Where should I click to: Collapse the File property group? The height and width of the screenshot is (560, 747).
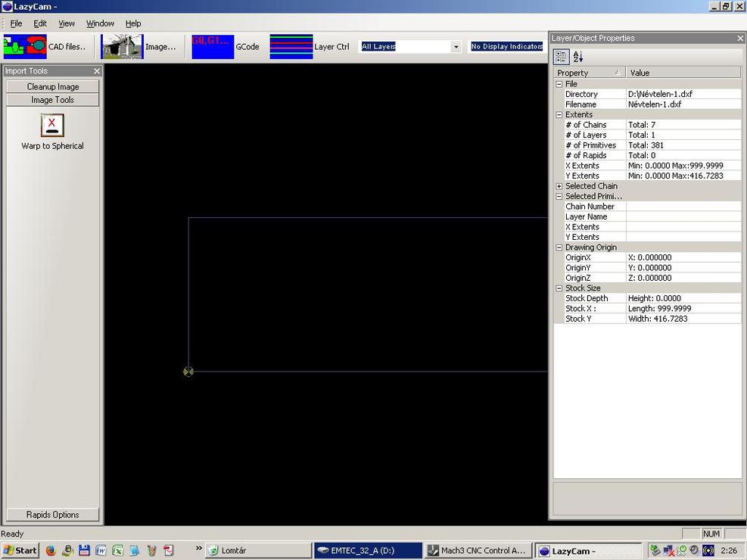559,84
